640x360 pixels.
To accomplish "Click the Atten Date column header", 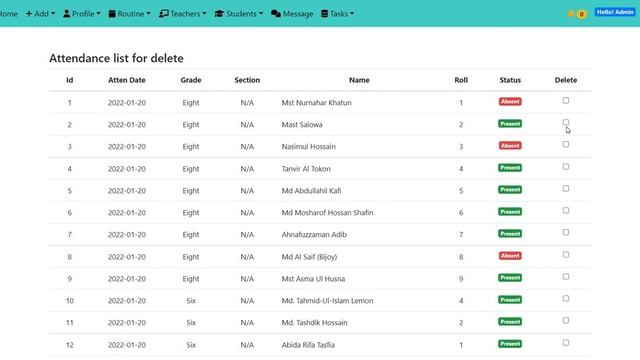I will (127, 80).
